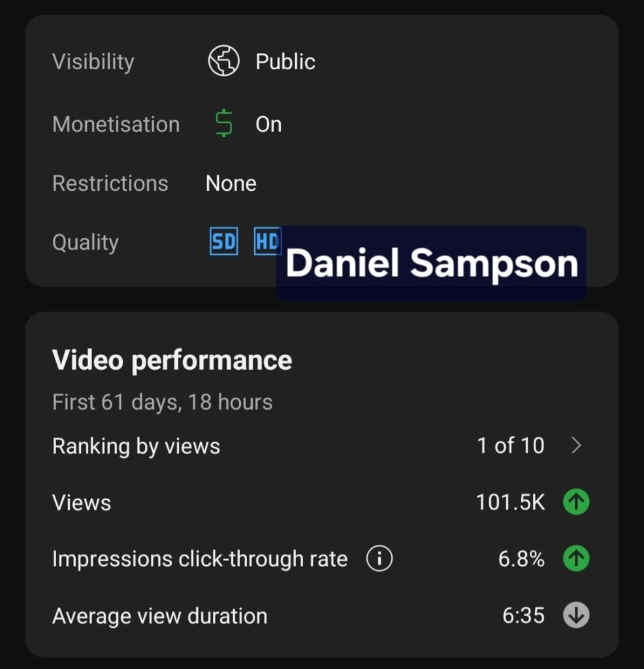Tap the First 61 days, 18 hours text

(x=162, y=402)
